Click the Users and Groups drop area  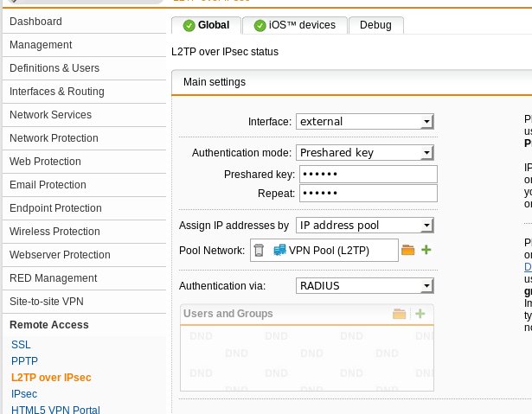coord(307,358)
